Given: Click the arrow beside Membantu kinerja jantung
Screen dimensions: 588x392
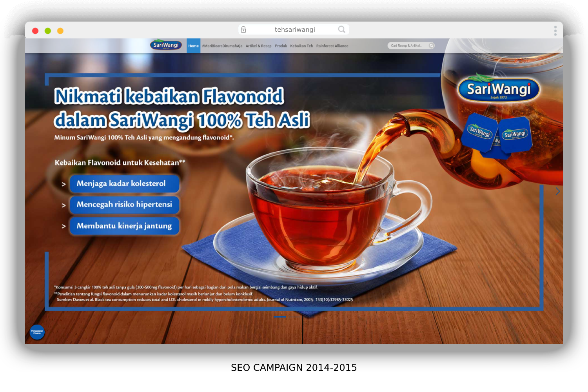Looking at the screenshot, I should pyautogui.click(x=64, y=226).
